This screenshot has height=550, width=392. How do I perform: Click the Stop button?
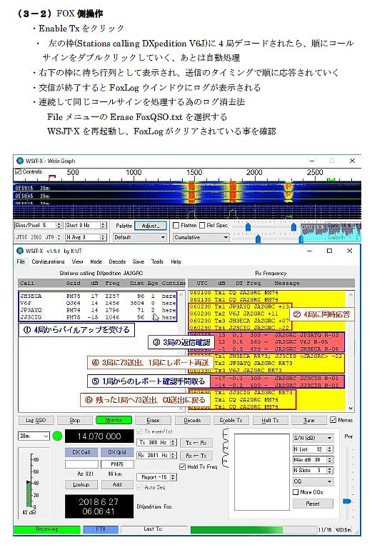click(75, 420)
